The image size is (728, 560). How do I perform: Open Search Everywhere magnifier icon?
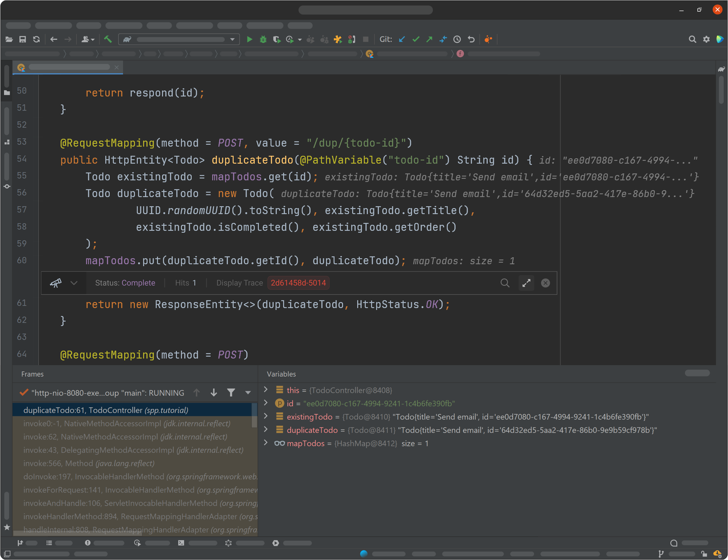[692, 39]
